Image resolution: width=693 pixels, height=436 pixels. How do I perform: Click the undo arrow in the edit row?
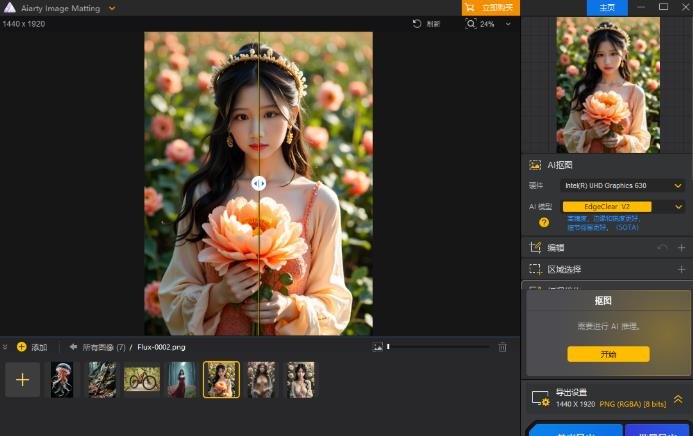pos(662,248)
